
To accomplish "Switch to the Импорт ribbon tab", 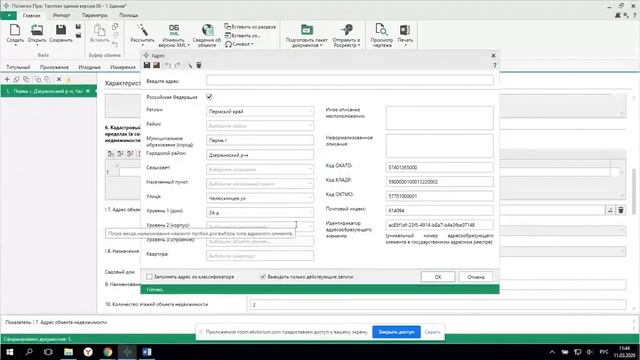I will coord(62,15).
